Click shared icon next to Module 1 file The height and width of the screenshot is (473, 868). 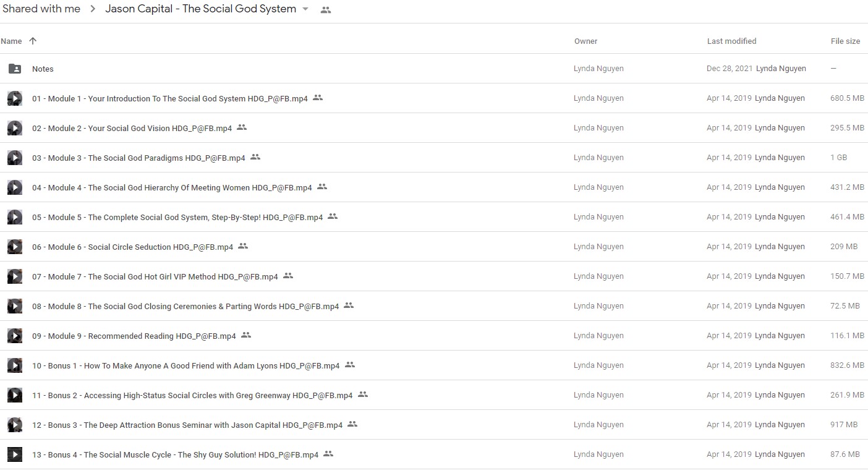[x=318, y=98]
